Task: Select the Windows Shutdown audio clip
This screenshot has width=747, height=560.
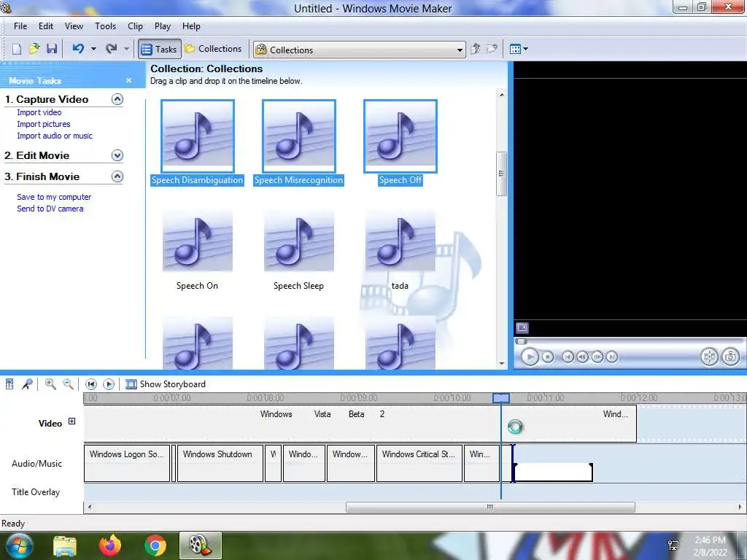Action: [x=220, y=463]
